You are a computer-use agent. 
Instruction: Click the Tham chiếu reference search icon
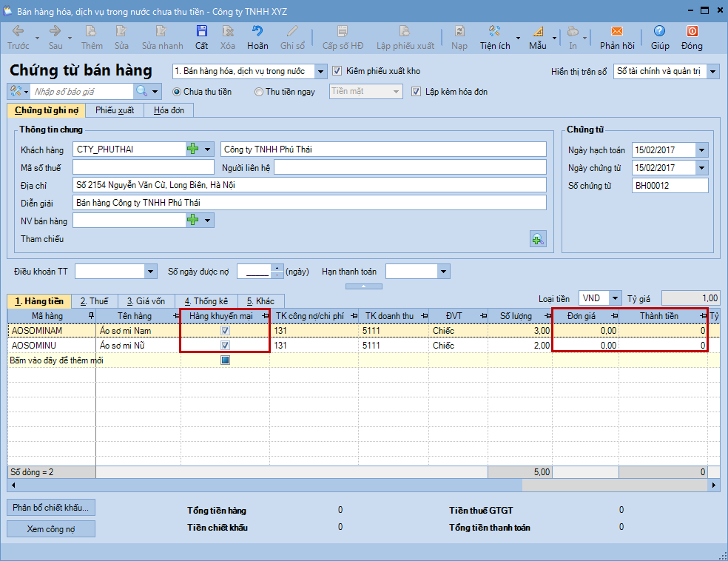[538, 239]
